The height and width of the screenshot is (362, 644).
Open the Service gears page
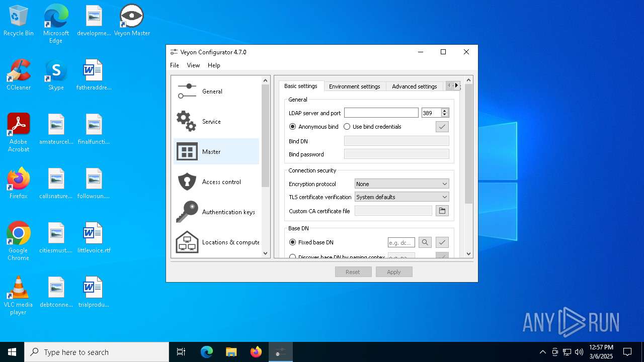216,122
